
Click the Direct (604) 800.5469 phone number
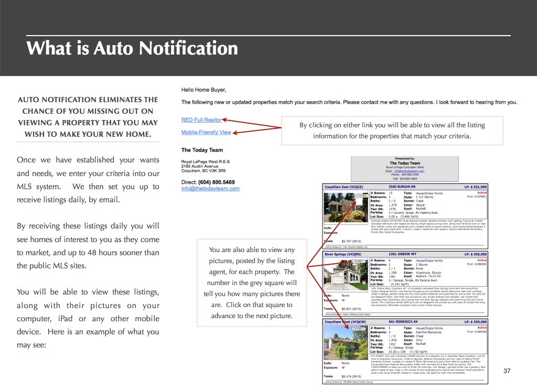(x=208, y=182)
